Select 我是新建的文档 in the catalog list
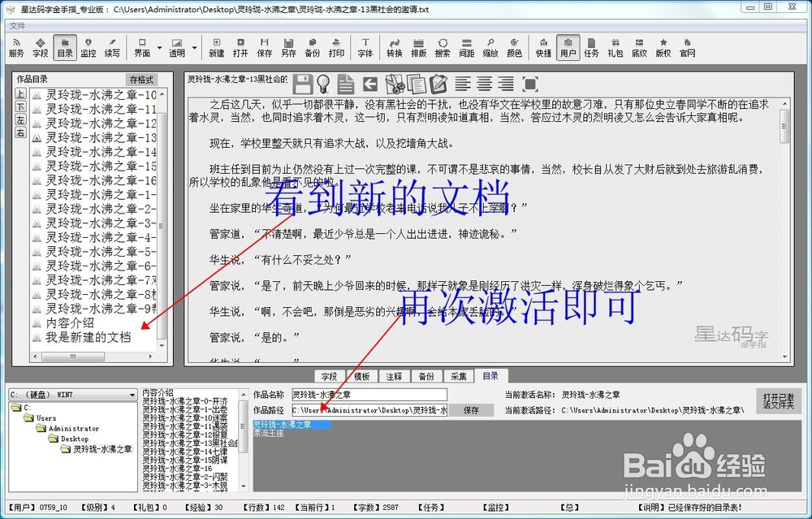Image resolution: width=812 pixels, height=519 pixels. pyautogui.click(x=88, y=338)
